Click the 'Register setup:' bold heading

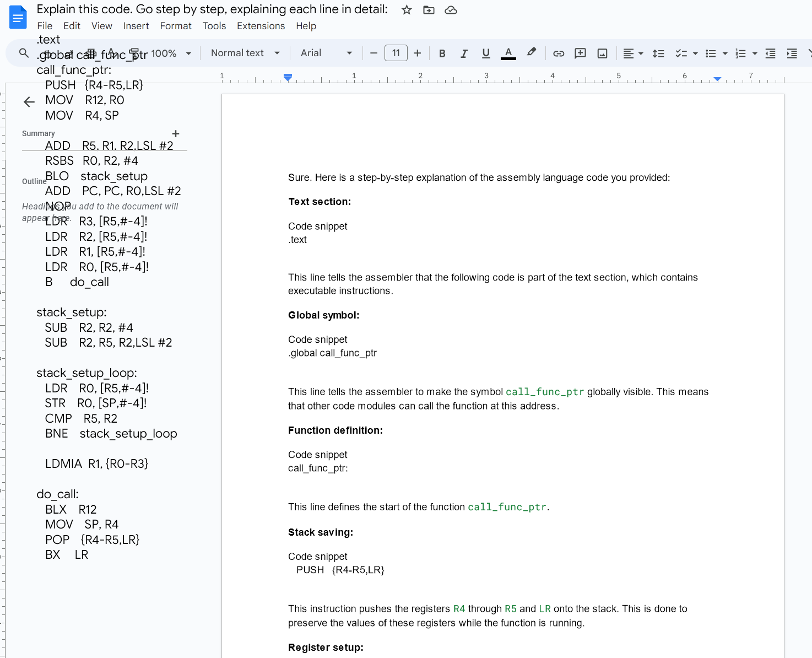326,648
